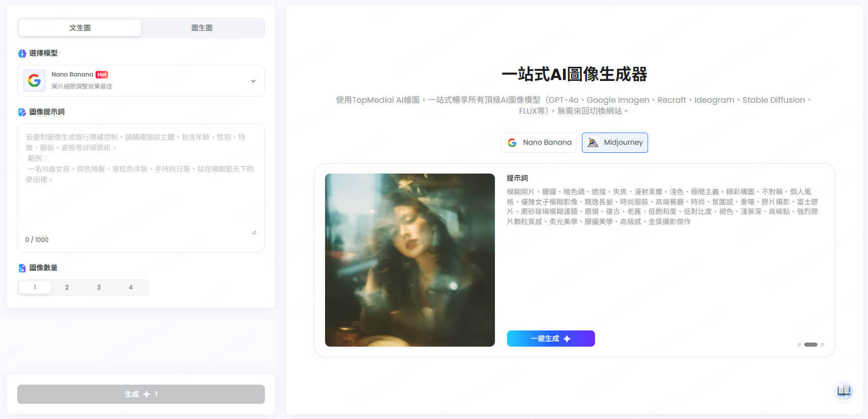The height and width of the screenshot is (419, 868).
Task: Click the select-model section icon
Action: [22, 54]
